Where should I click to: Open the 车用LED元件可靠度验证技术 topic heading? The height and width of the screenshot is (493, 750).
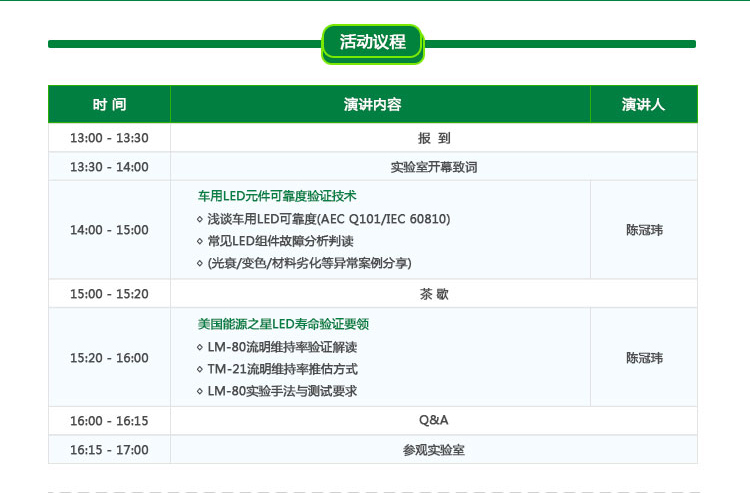[x=277, y=196]
